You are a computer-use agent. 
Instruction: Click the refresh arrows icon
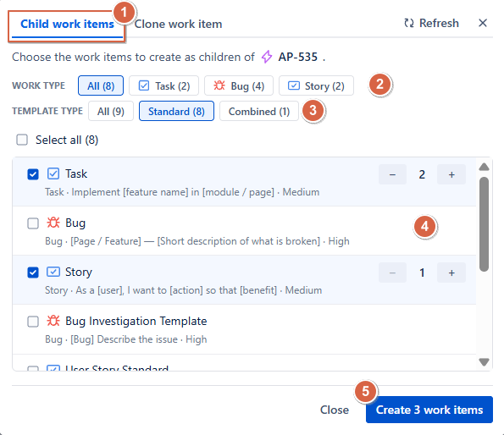point(409,23)
